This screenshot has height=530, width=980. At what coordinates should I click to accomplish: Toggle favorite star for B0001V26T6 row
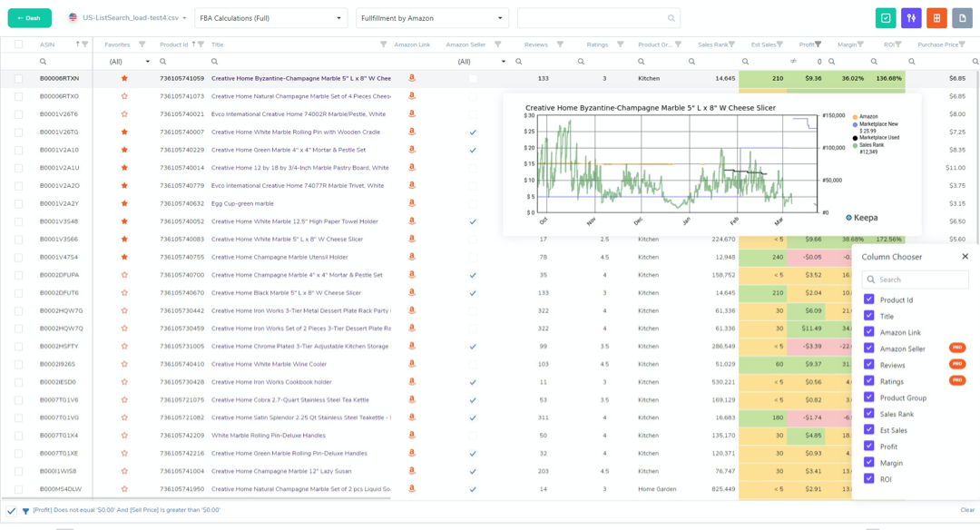click(124, 114)
